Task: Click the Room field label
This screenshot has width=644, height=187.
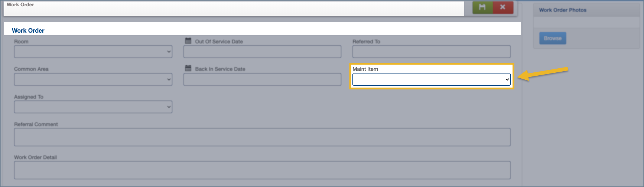Action: point(21,42)
